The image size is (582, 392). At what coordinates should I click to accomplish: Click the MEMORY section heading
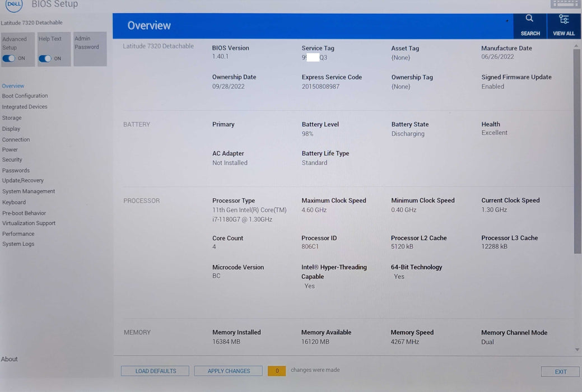(137, 333)
